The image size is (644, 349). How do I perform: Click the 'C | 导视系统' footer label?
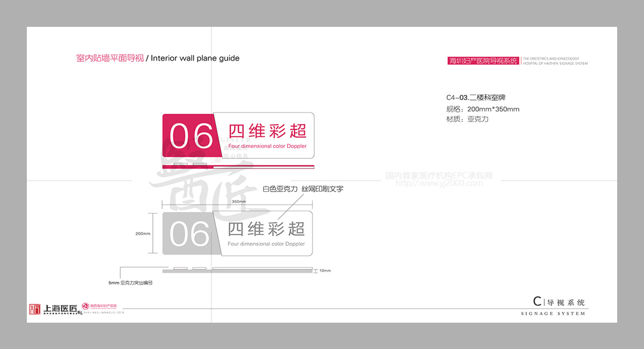[x=559, y=302]
